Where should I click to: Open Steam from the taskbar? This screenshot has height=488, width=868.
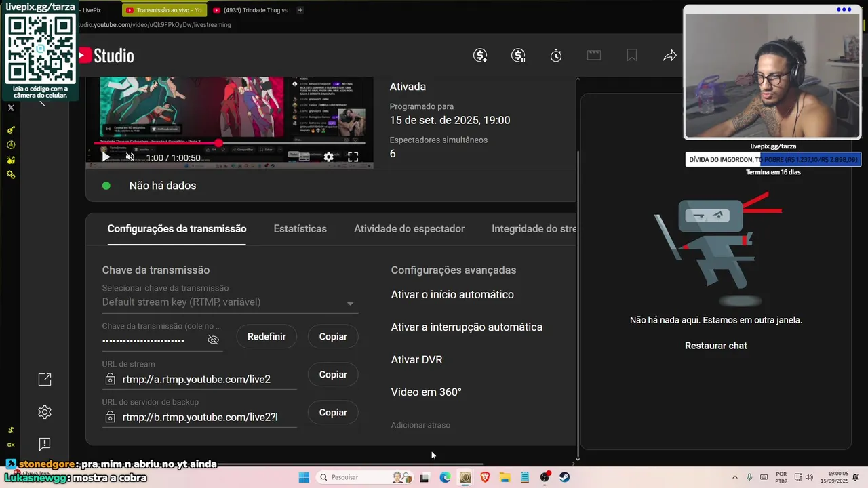click(564, 477)
